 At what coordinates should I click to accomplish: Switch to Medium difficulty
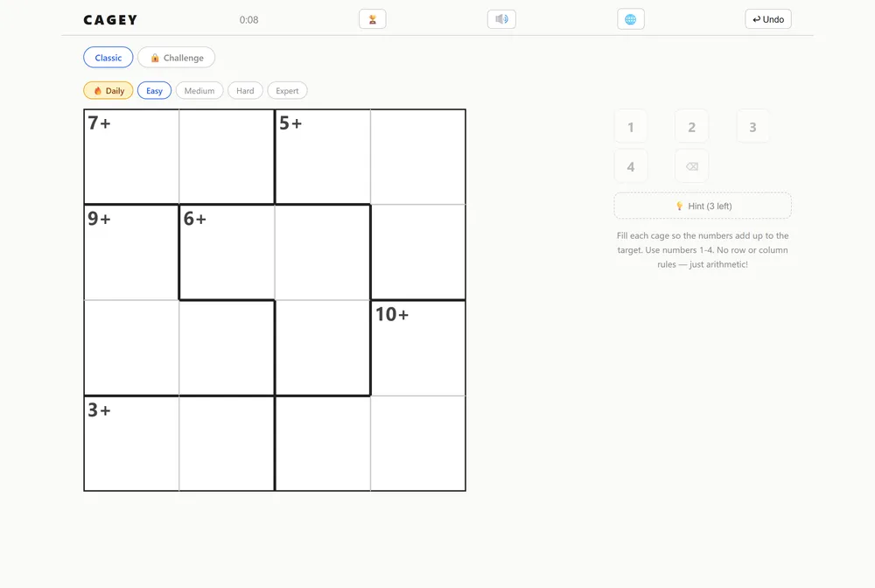coord(199,90)
